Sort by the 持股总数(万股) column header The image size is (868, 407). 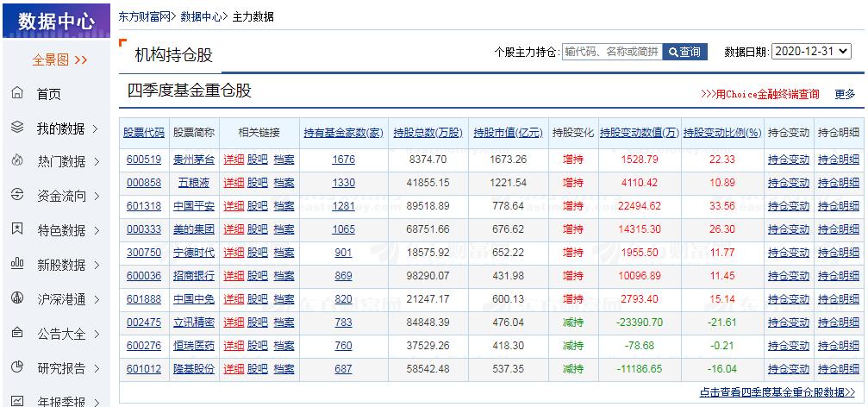click(428, 133)
